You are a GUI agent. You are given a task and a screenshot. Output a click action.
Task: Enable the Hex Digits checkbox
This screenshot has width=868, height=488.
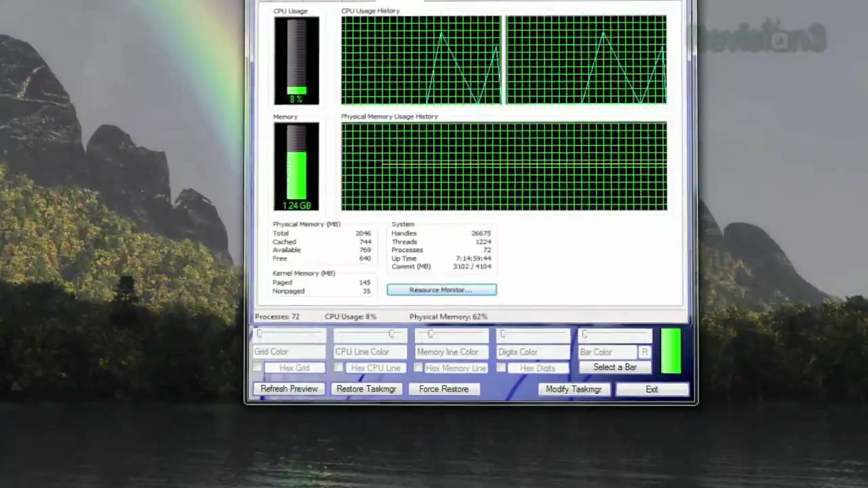[x=501, y=367]
